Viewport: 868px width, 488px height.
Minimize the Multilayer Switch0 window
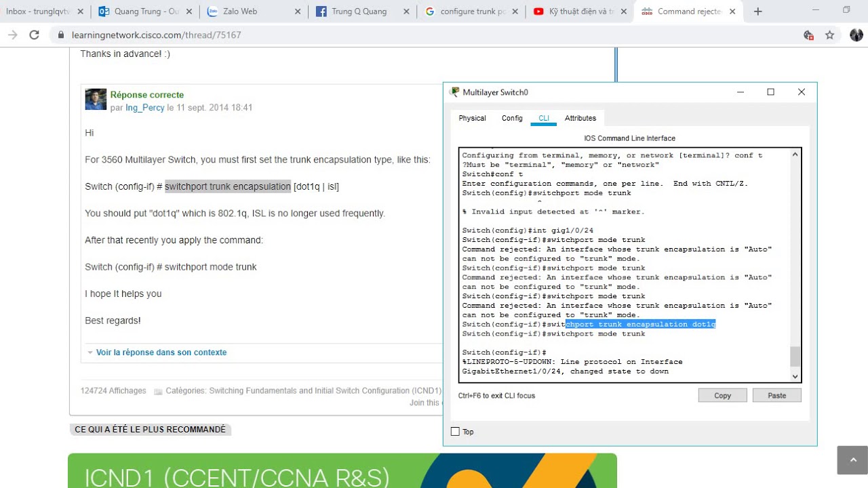coord(741,92)
